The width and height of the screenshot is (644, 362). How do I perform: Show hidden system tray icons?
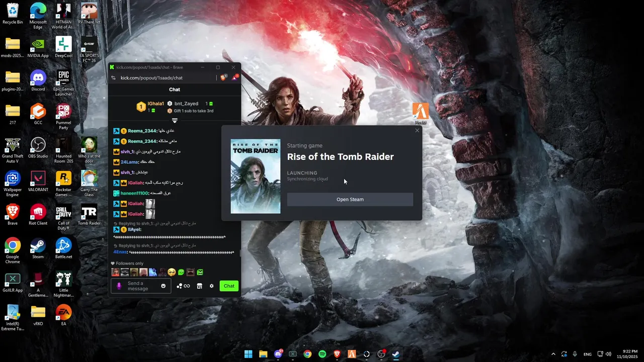tap(553, 354)
